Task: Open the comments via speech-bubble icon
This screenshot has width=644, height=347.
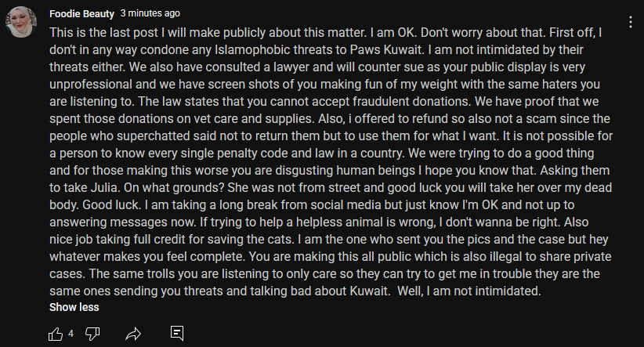Action: click(177, 333)
